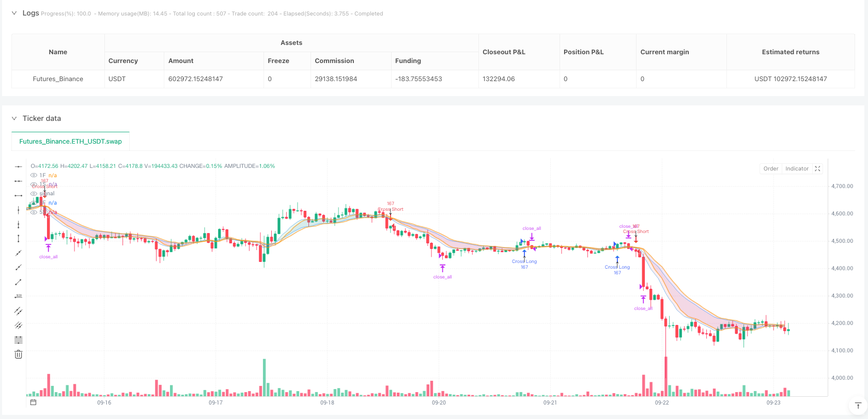Click the trash icon to delete drawings
The height and width of the screenshot is (419, 868).
[x=19, y=354]
